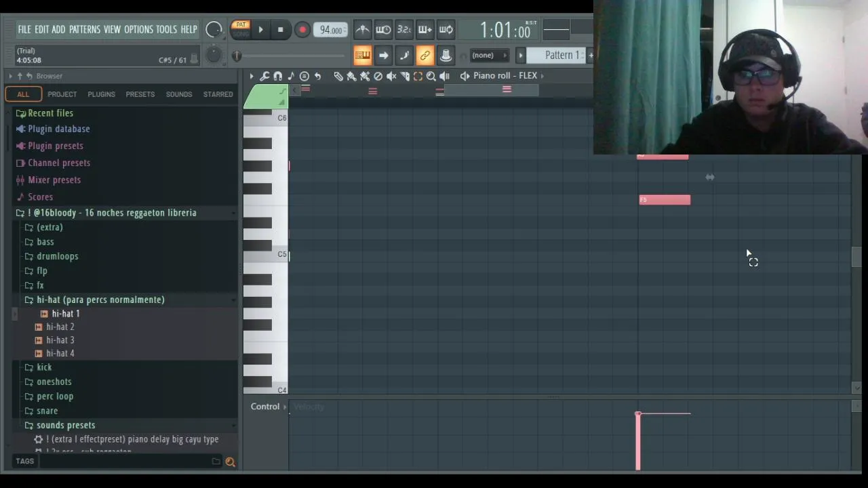Toggle auto scrolling arrow icon
The image size is (868, 488).
point(383,55)
